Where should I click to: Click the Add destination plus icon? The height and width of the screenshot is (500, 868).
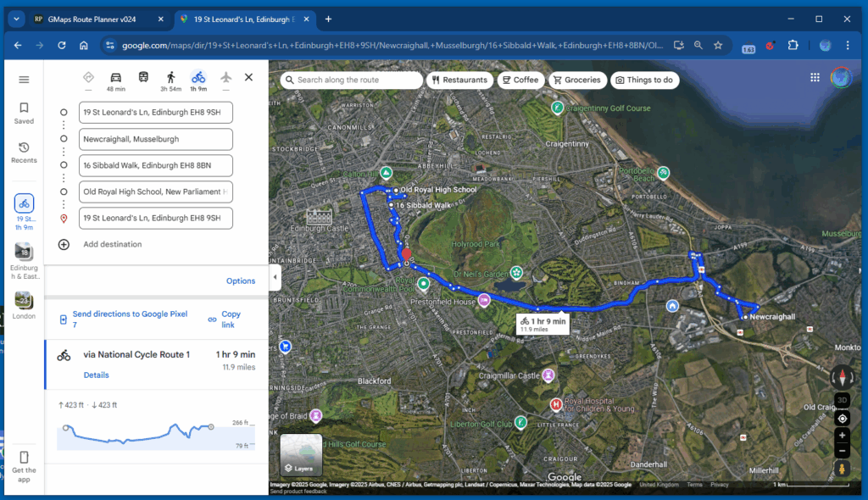64,244
